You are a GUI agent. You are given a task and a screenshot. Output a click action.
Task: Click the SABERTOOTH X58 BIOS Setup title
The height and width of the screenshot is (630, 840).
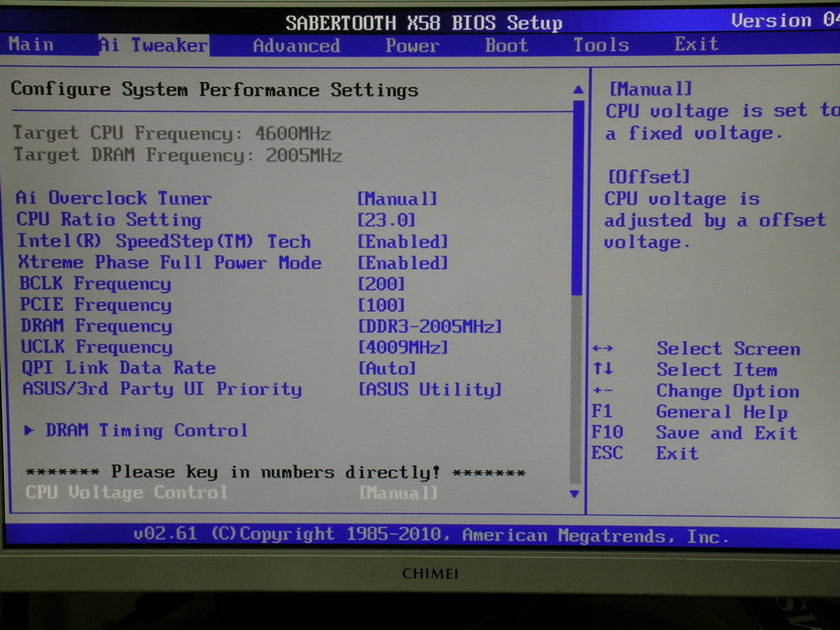(424, 23)
